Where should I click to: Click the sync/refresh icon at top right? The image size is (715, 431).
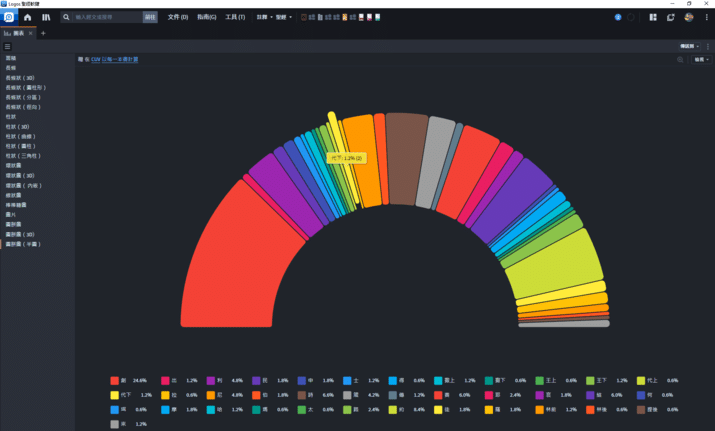click(670, 17)
